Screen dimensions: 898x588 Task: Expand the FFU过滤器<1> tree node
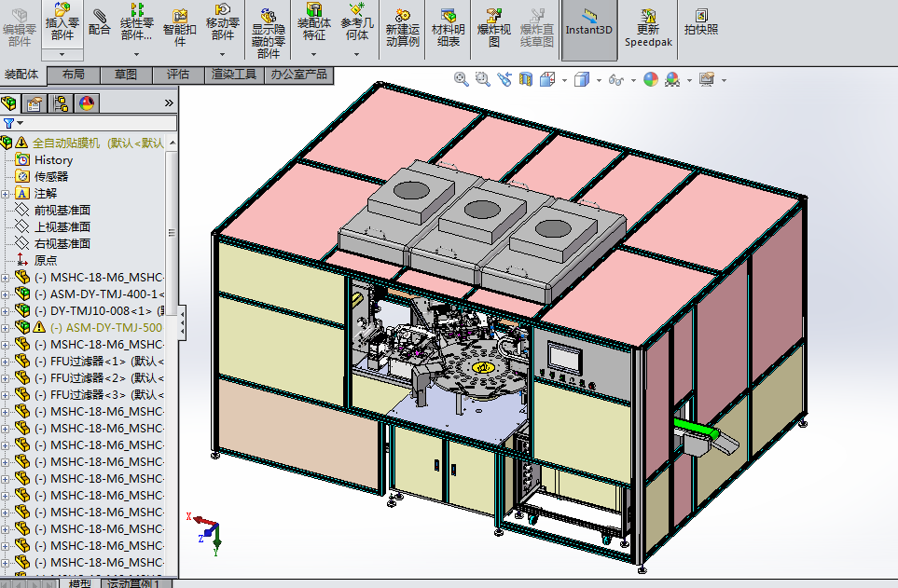click(6, 361)
